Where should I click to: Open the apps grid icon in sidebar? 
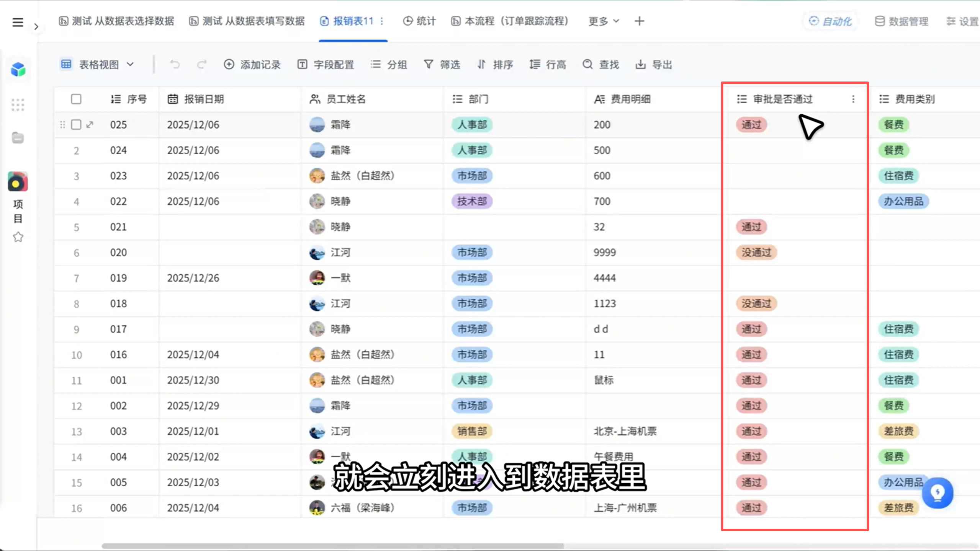coord(18,104)
